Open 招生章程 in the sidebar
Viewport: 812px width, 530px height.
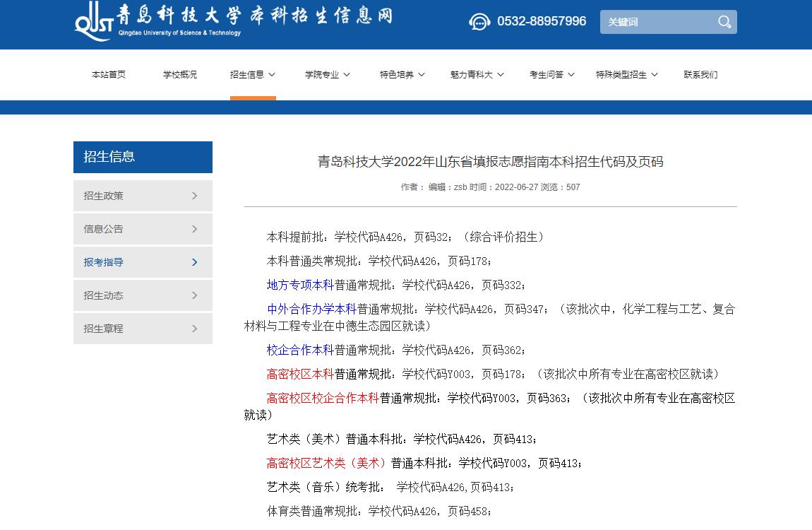point(143,329)
